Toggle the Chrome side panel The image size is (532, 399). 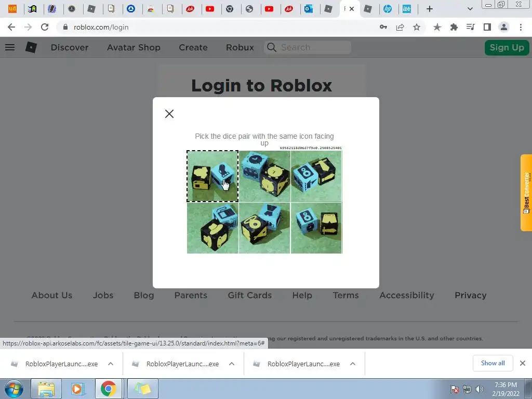tap(487, 27)
